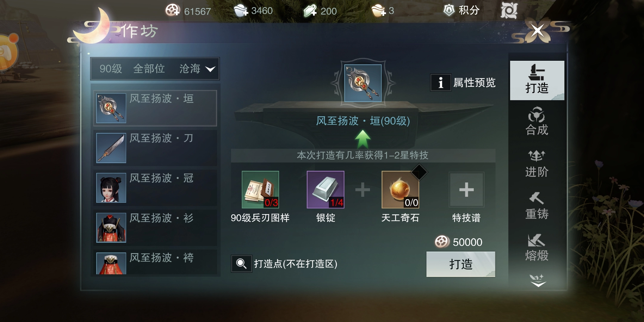Click the 打造 forge button
This screenshot has height=322, width=644.
pyautogui.click(x=461, y=264)
